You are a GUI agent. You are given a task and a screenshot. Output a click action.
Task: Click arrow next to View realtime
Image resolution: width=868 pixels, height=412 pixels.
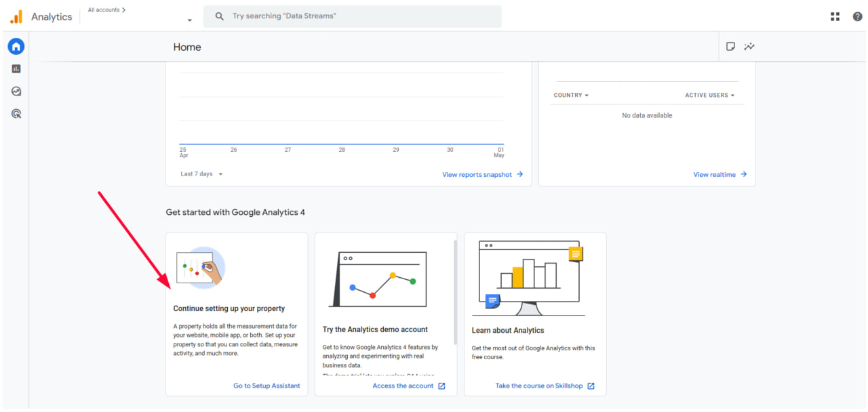(x=744, y=174)
